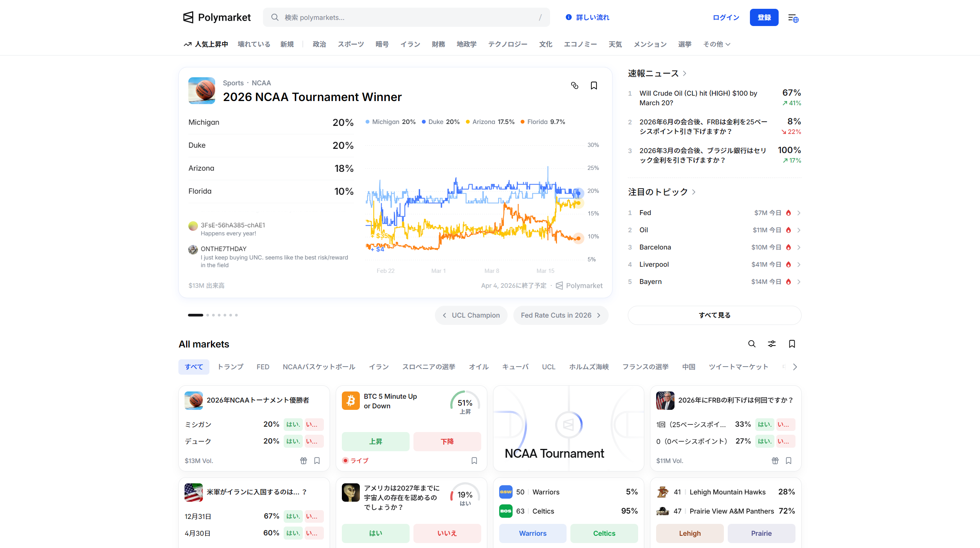Copy link icon on NCAA Tournament card
Image resolution: width=980 pixels, height=548 pixels.
pyautogui.click(x=575, y=86)
